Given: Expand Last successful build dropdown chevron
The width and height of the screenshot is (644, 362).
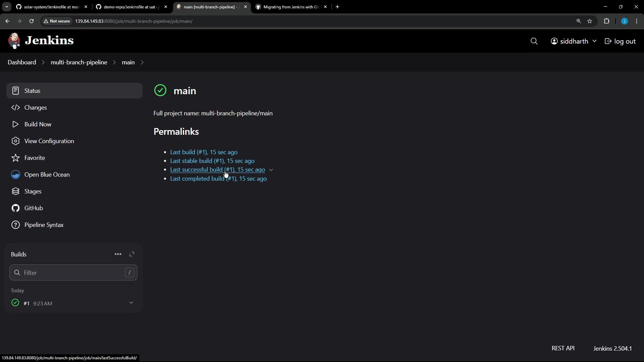Looking at the screenshot, I should click(271, 170).
